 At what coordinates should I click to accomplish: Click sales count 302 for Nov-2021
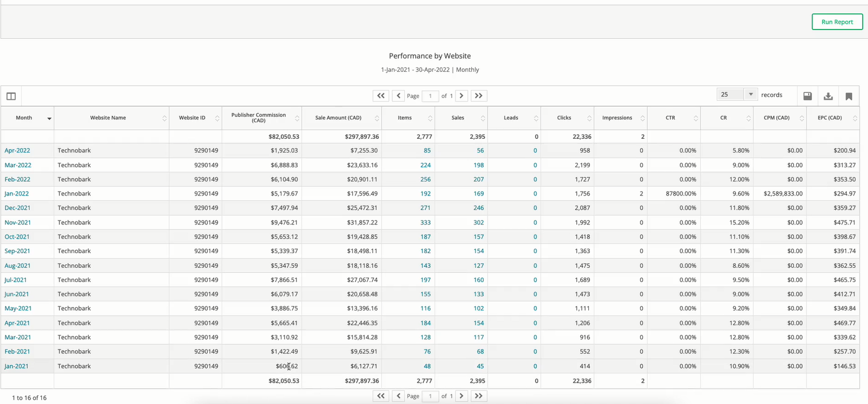coord(478,222)
